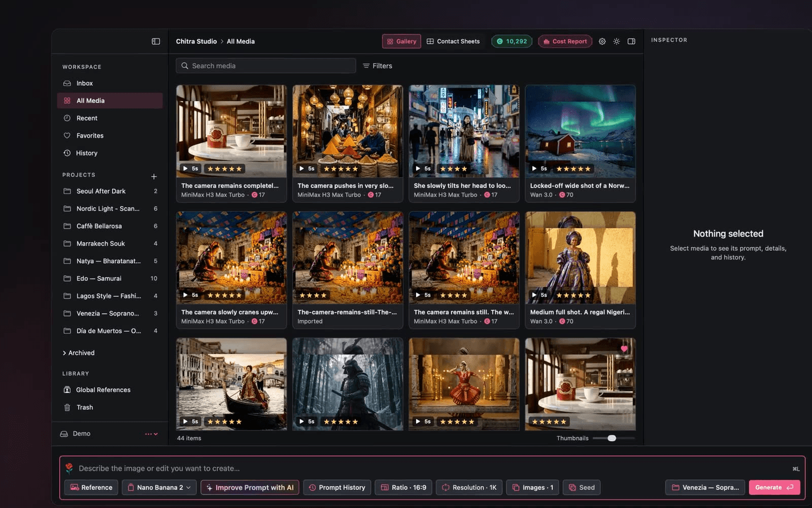Click the Trash bin icon in Library
This screenshot has width=812, height=508.
coord(67,408)
